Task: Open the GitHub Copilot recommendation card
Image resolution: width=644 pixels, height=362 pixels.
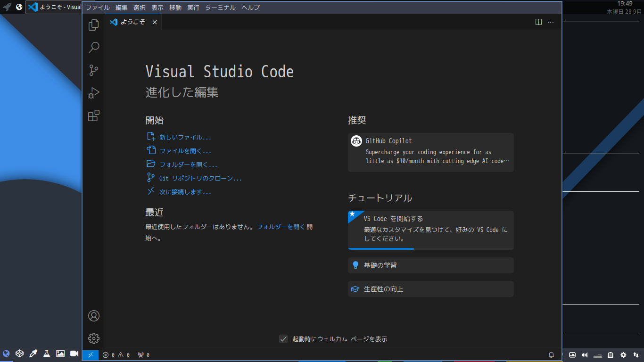Action: click(431, 152)
